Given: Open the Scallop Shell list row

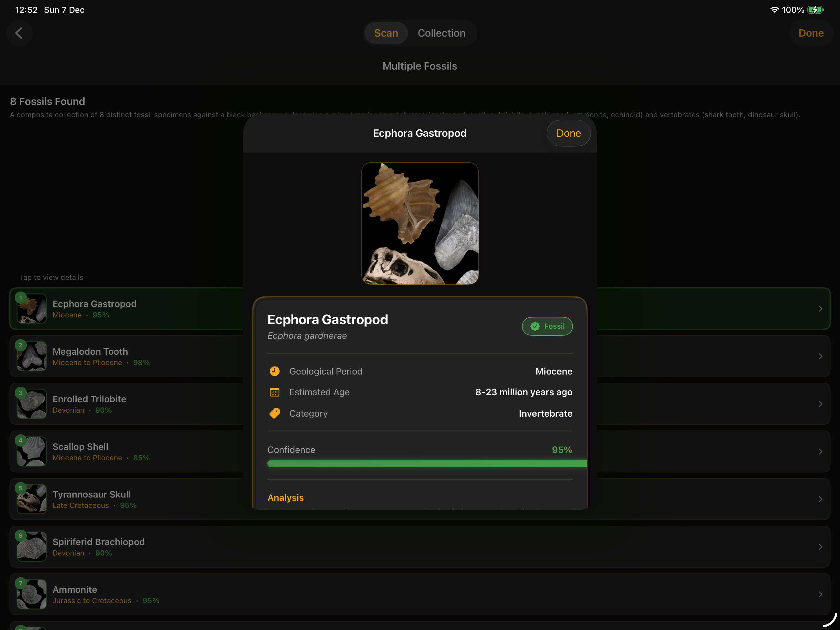Looking at the screenshot, I should click(420, 451).
